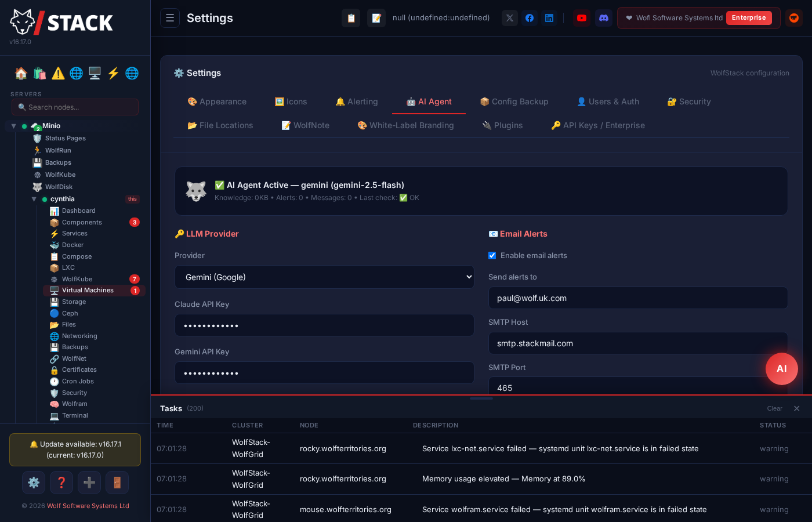Click the Gemini API Key field
The width and height of the screenshot is (812, 522).
point(324,373)
